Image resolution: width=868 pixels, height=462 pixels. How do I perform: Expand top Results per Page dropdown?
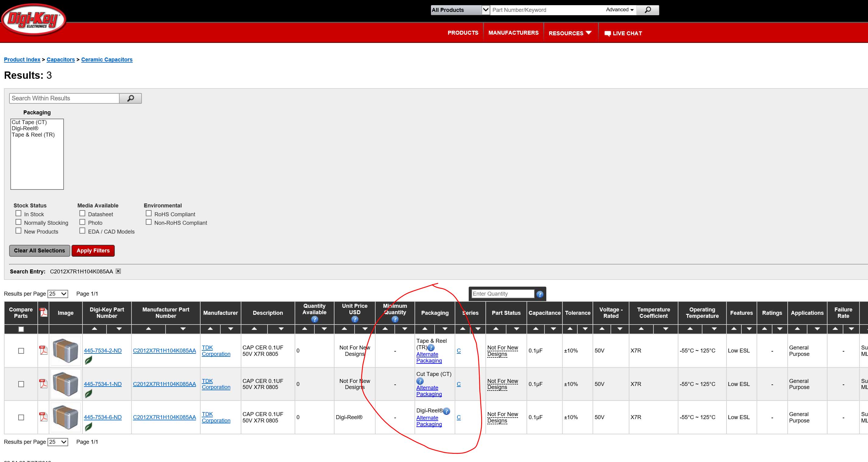pyautogui.click(x=58, y=294)
